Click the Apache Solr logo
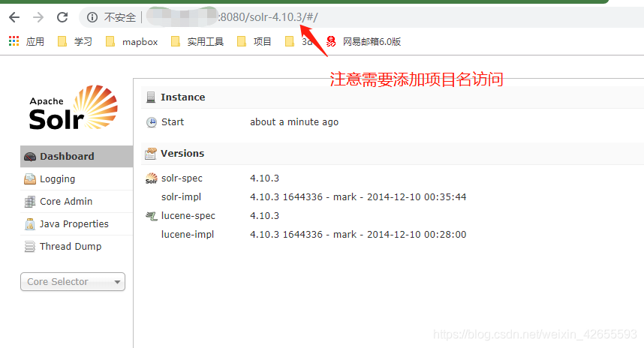The width and height of the screenshot is (644, 348). pos(74,107)
